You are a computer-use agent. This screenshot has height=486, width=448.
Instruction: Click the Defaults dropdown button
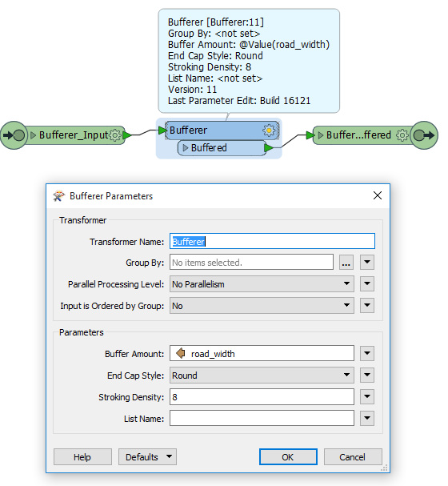[147, 457]
